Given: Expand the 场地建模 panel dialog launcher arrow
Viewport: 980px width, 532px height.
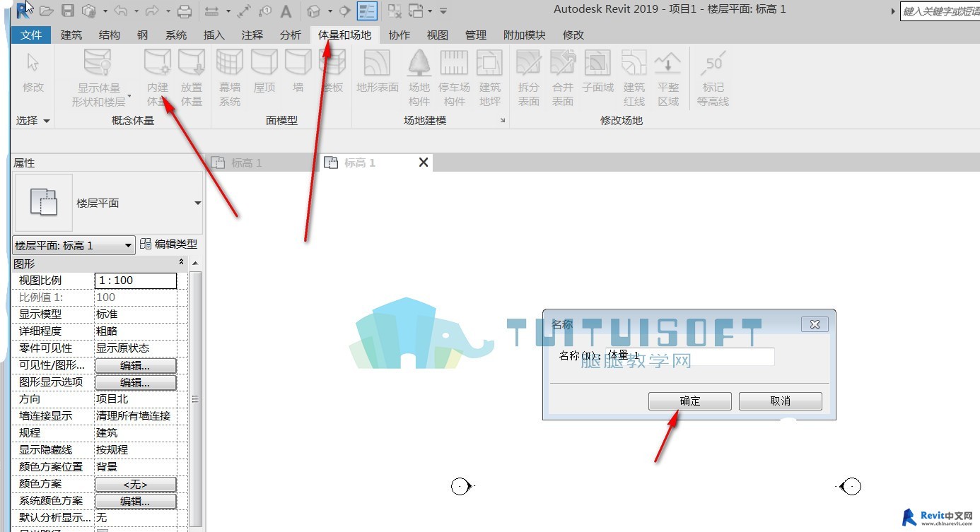Looking at the screenshot, I should (x=503, y=121).
